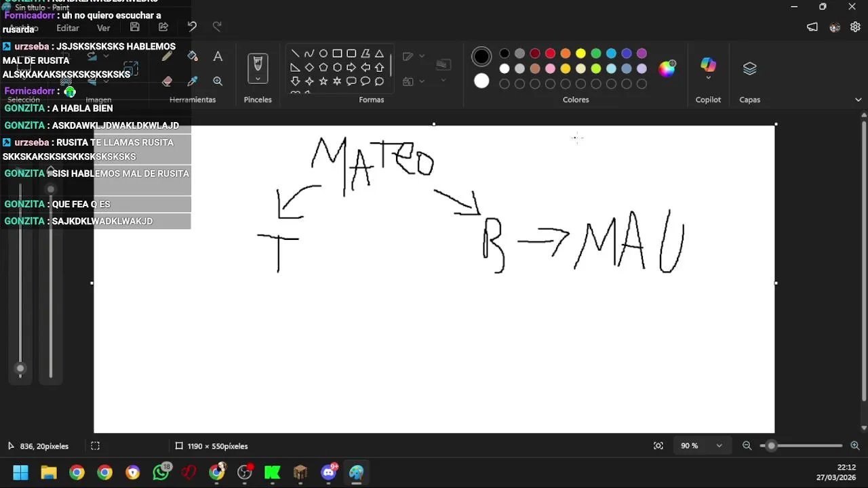Image resolution: width=868 pixels, height=488 pixels.
Task: Select the Right triangle shape
Action: click(295, 68)
